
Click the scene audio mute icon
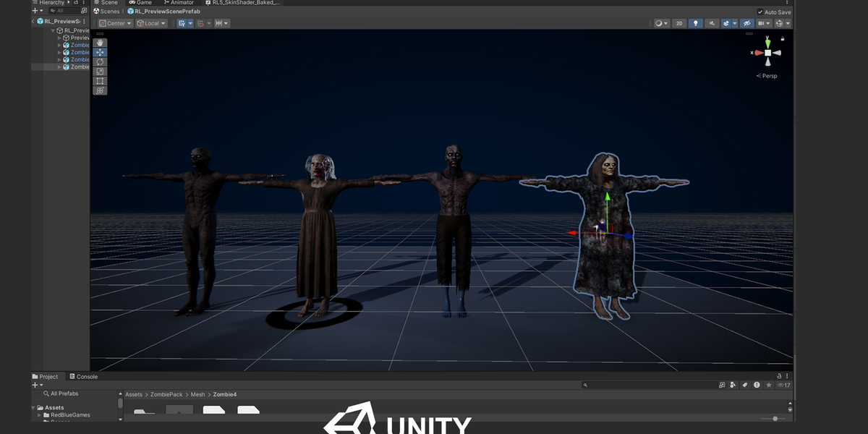pos(712,23)
